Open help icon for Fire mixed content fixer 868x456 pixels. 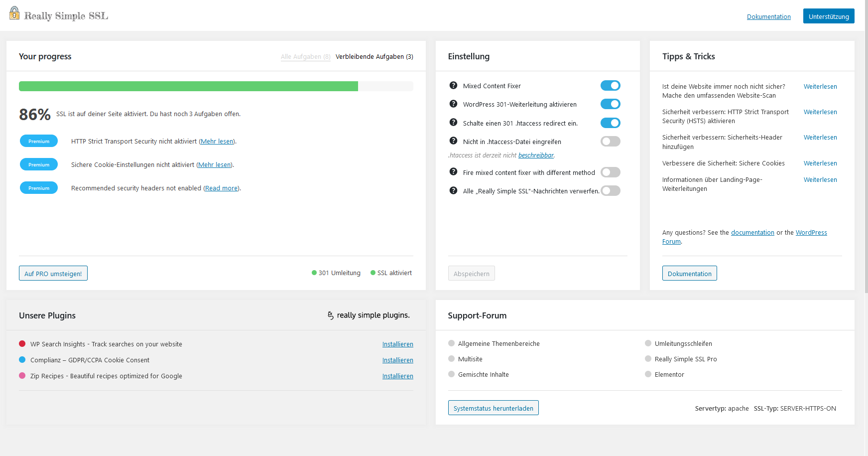pos(453,171)
